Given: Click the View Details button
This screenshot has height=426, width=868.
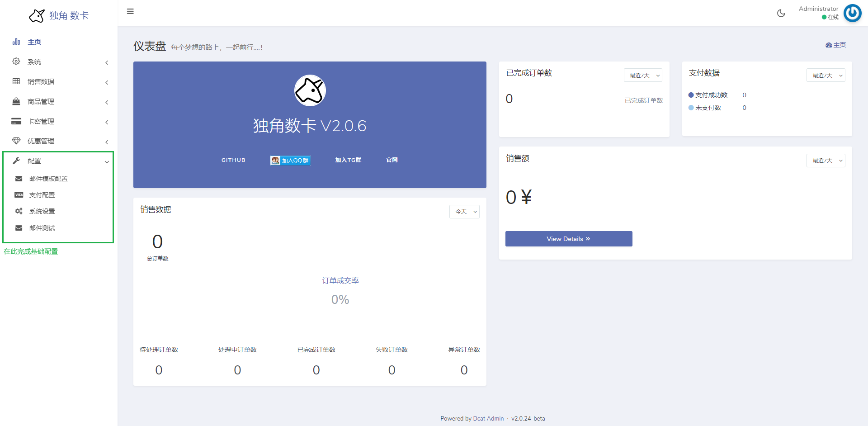Looking at the screenshot, I should click(x=568, y=239).
